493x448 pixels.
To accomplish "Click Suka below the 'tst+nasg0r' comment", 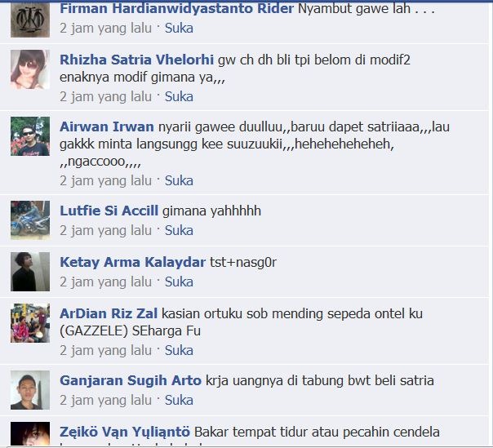I will click(179, 282).
